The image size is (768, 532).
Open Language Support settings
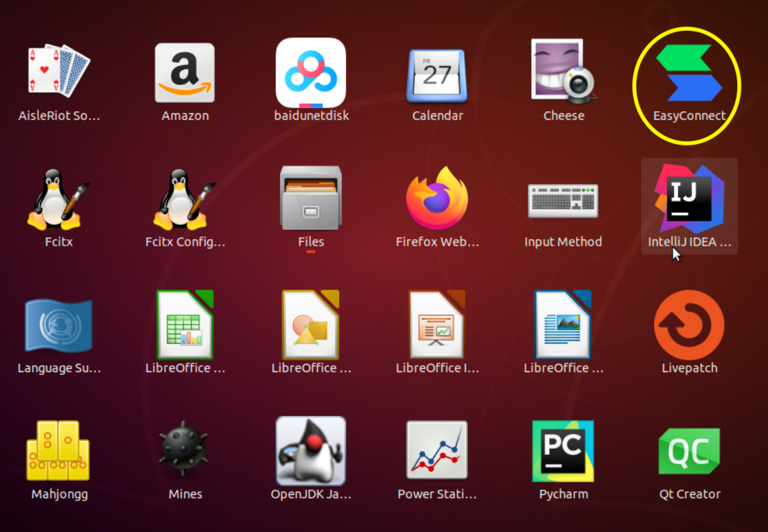59,325
